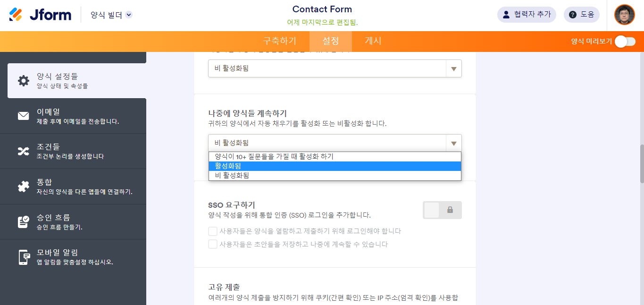Open the 도움 help button
Image resolution: width=644 pixels, height=305 pixels.
click(581, 15)
